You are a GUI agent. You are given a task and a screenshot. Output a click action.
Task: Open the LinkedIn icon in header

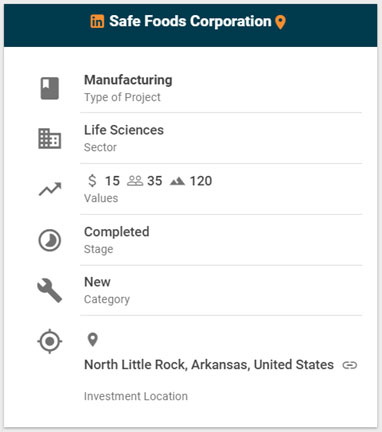pyautogui.click(x=97, y=21)
